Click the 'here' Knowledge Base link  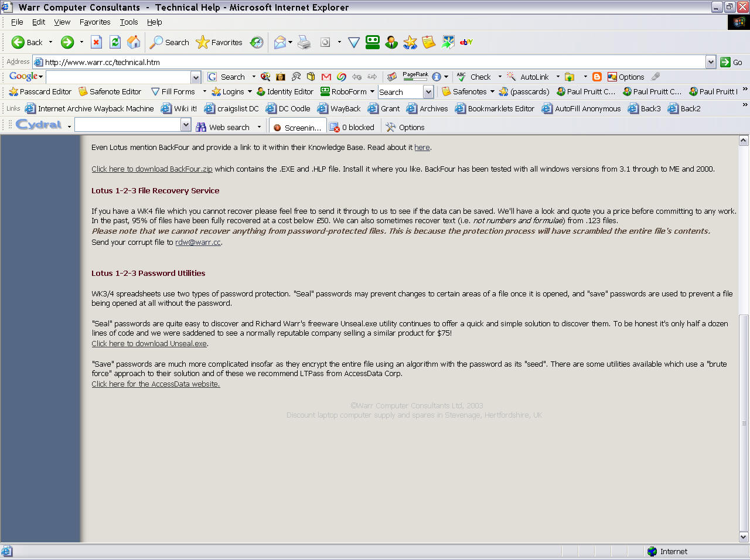(x=422, y=148)
